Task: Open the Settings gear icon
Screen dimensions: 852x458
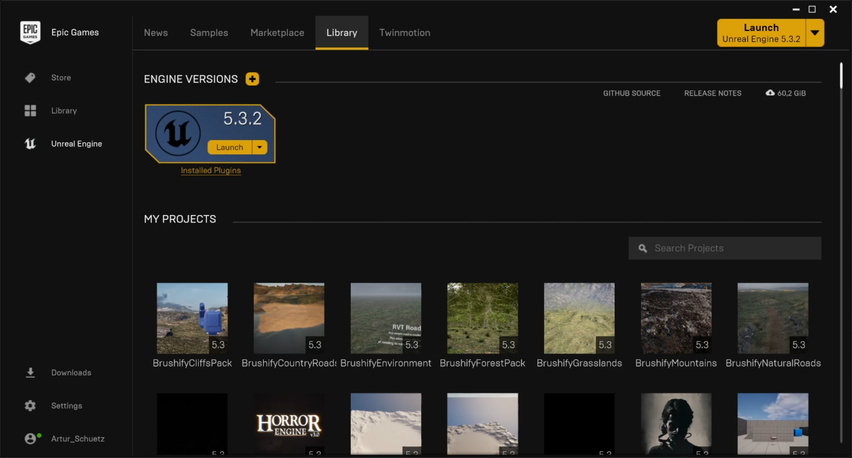Action: 30,406
